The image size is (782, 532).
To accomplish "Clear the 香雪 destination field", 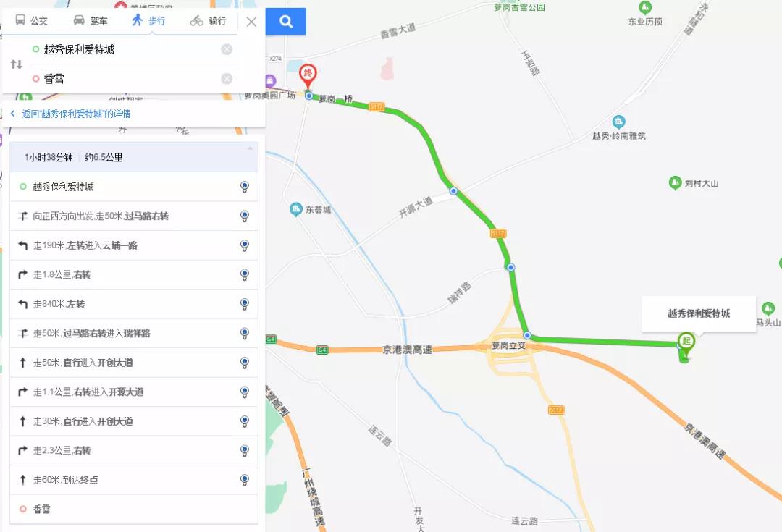I will 227,79.
